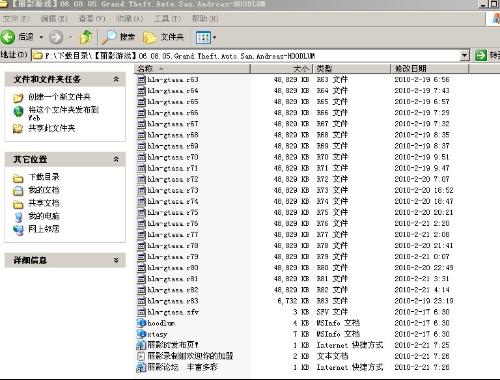Select file name hlm-gtasa.r81
This screenshot has height=380, width=500.
173,279
